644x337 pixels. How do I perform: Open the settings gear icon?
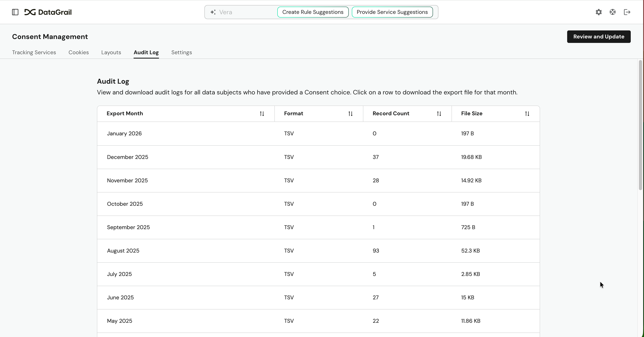coord(599,12)
